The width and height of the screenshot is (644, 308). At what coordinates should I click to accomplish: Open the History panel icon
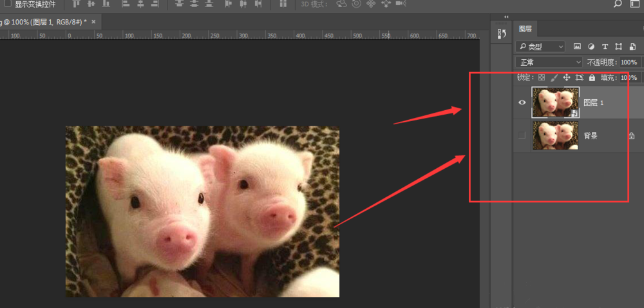pyautogui.click(x=502, y=34)
